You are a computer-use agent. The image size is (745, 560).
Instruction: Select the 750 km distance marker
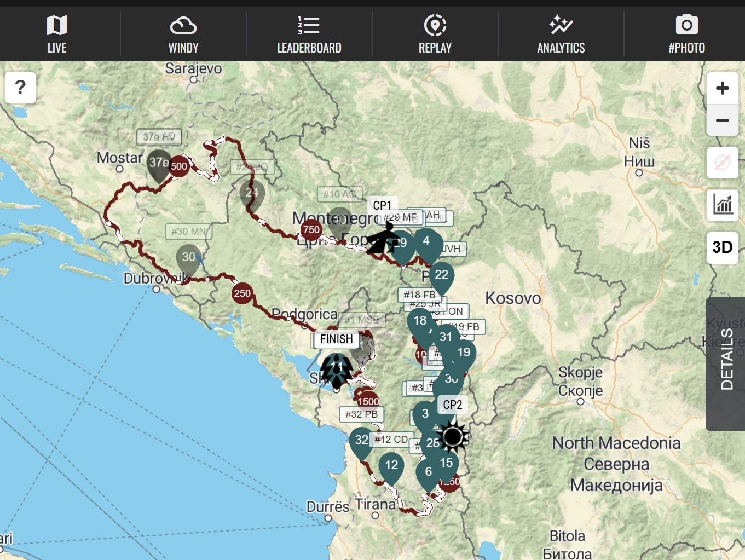311,230
